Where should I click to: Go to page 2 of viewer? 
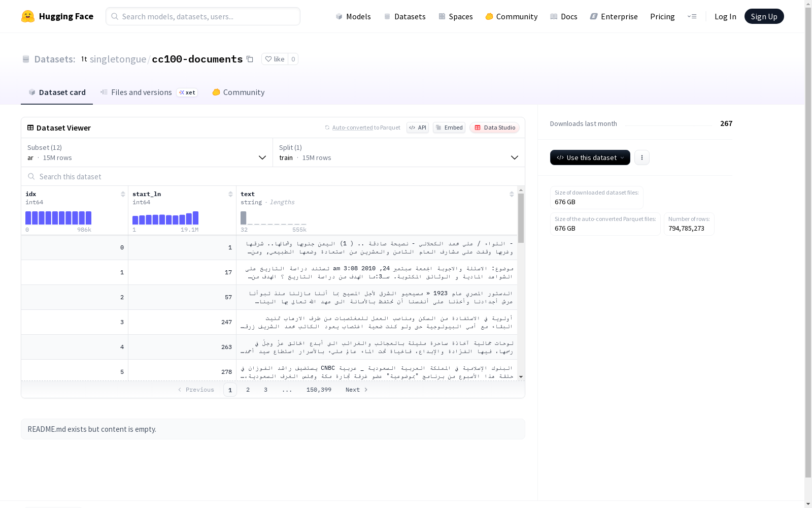[248, 390]
